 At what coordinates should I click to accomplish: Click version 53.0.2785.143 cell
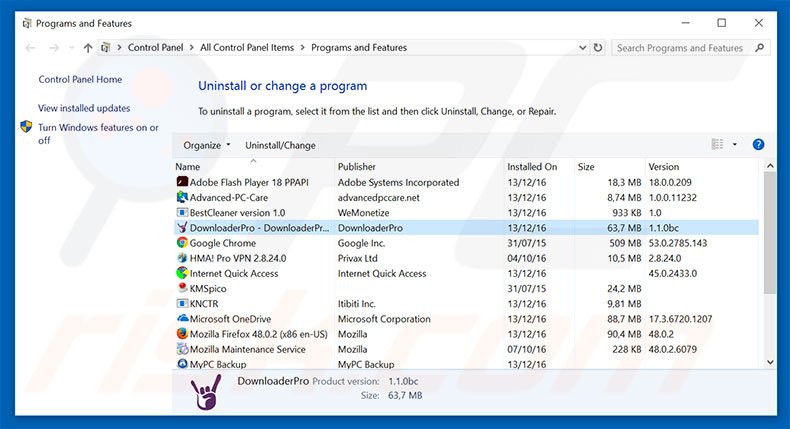tap(678, 243)
